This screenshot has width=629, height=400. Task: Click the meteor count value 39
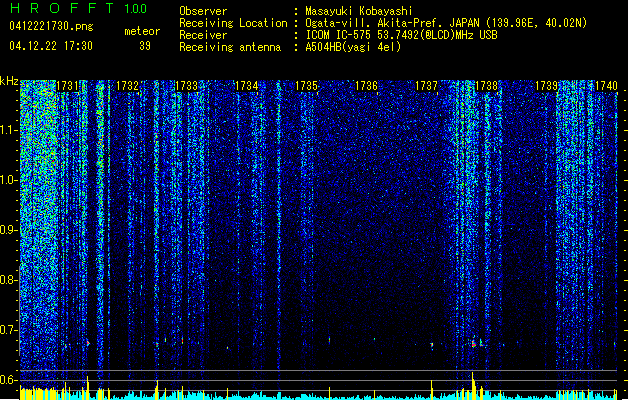coord(145,46)
